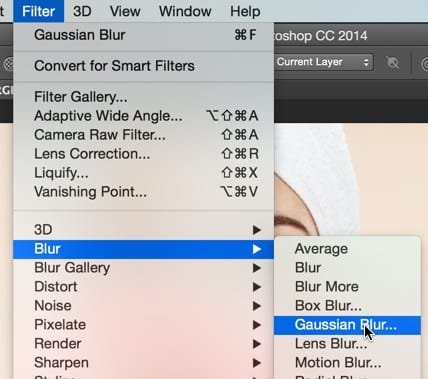
Task: Open the Help menu
Action: pos(245,11)
